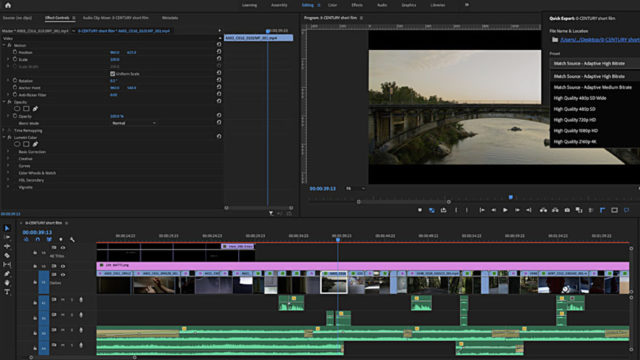Click the Add Marker icon in the timeline
Viewport: 640px width, 360px height.
(61, 240)
